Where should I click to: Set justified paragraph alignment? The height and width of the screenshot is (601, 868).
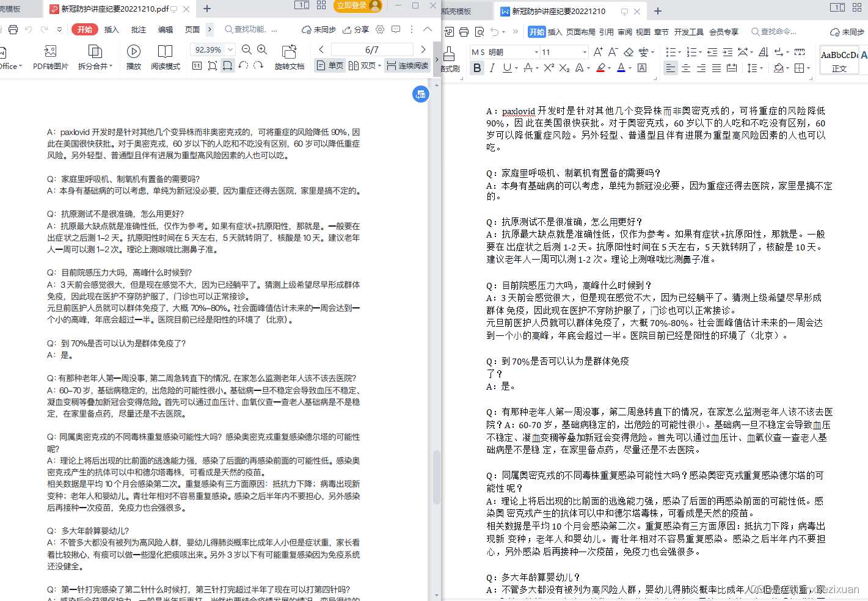pyautogui.click(x=716, y=68)
